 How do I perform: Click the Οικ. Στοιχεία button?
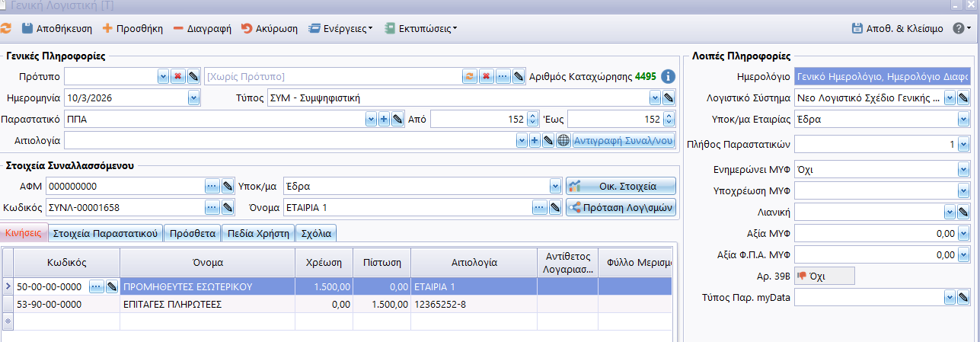pyautogui.click(x=621, y=186)
